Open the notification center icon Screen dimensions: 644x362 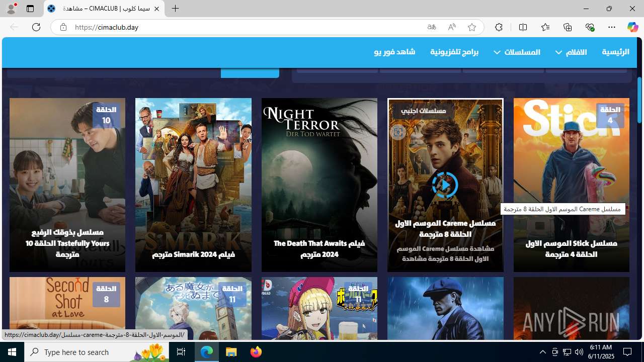pyautogui.click(x=628, y=352)
